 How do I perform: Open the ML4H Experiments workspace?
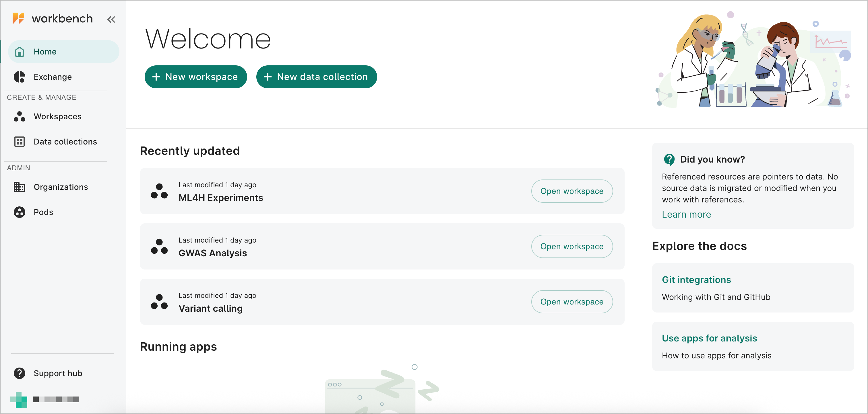pyautogui.click(x=572, y=191)
